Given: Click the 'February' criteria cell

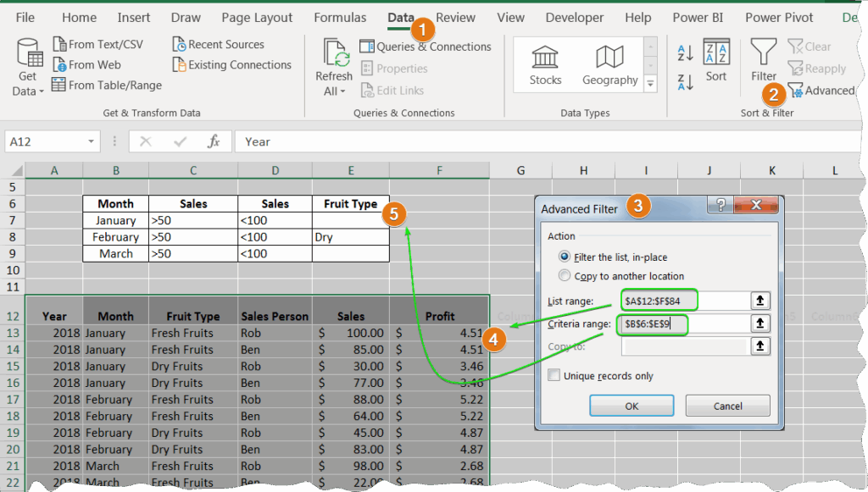Looking at the screenshot, I should [x=115, y=236].
